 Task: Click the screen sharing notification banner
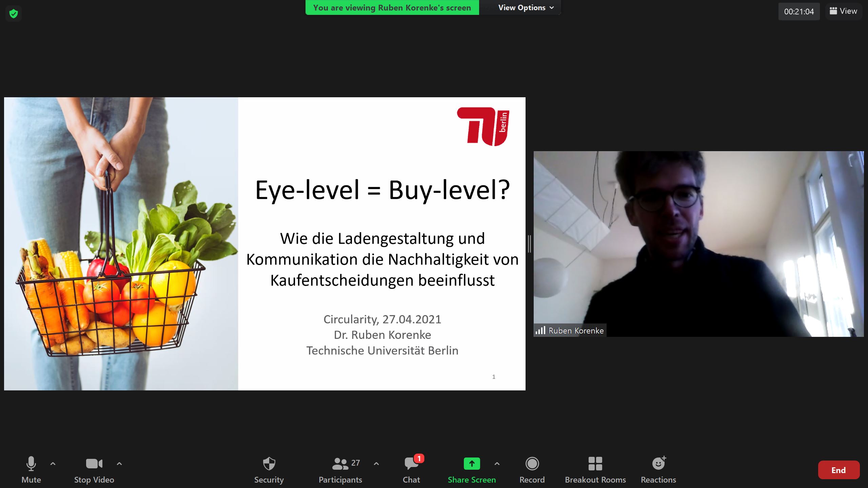tap(392, 7)
